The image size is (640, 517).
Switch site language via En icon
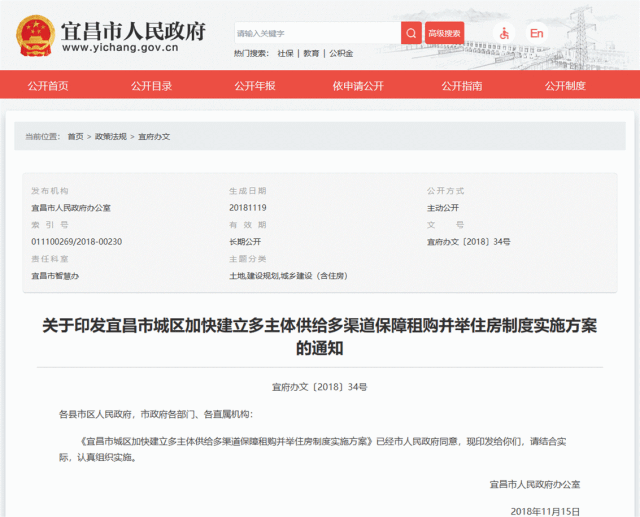pyautogui.click(x=536, y=33)
